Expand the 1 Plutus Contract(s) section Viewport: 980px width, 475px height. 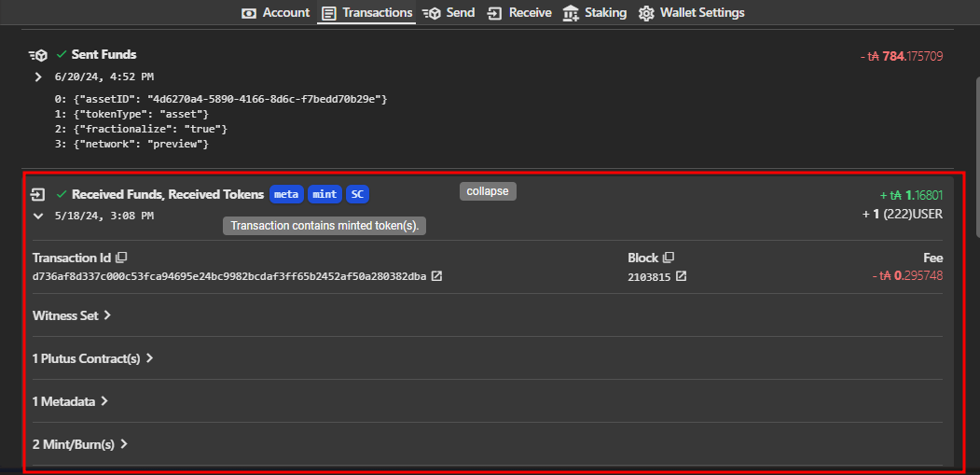click(92, 358)
